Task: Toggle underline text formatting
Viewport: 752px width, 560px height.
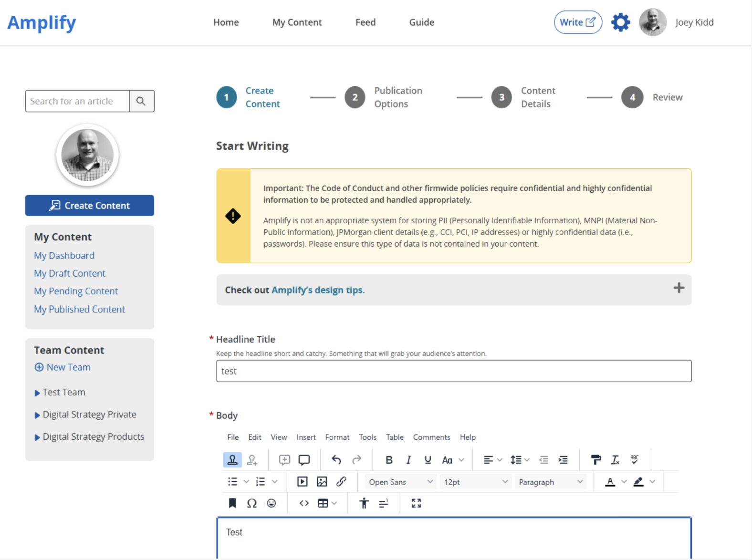Action: 428,460
